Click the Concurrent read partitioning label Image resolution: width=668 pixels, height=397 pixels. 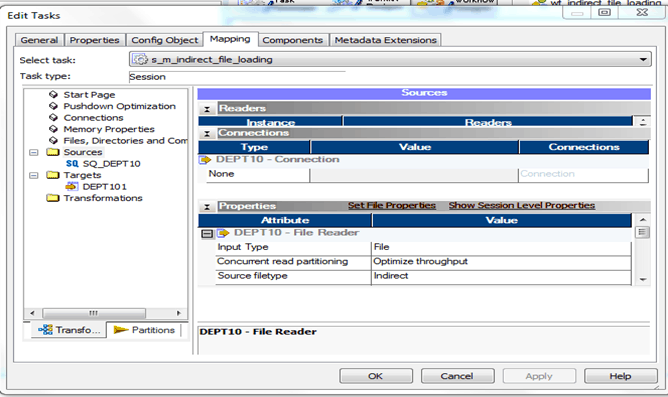click(x=282, y=261)
